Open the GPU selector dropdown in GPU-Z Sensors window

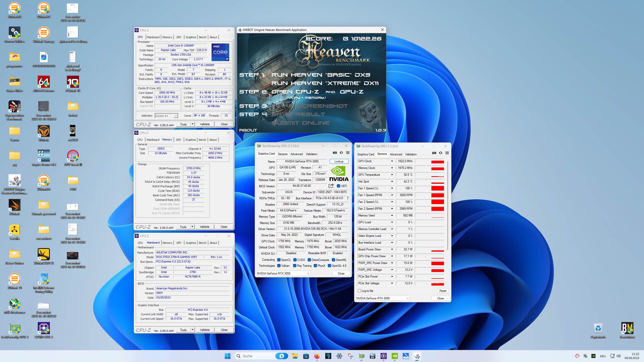[x=382, y=298]
